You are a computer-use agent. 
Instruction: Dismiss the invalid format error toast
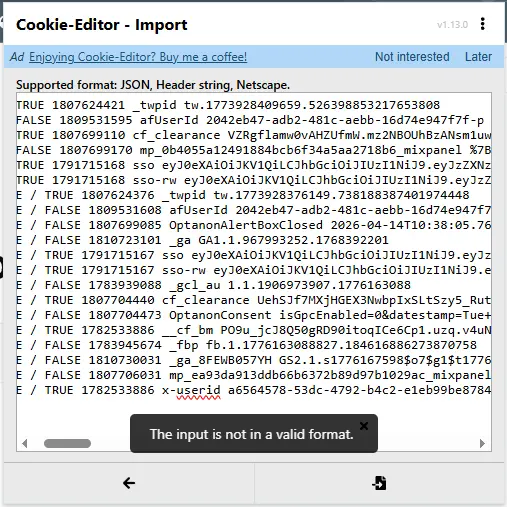(x=364, y=426)
